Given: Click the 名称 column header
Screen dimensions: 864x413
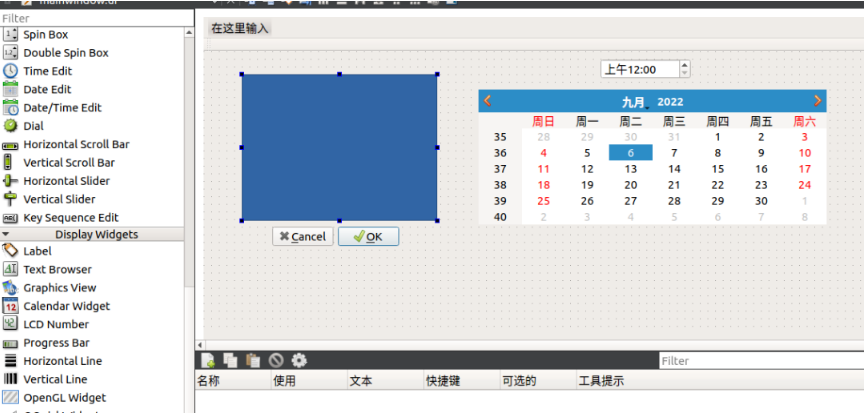Looking at the screenshot, I should pos(234,381).
